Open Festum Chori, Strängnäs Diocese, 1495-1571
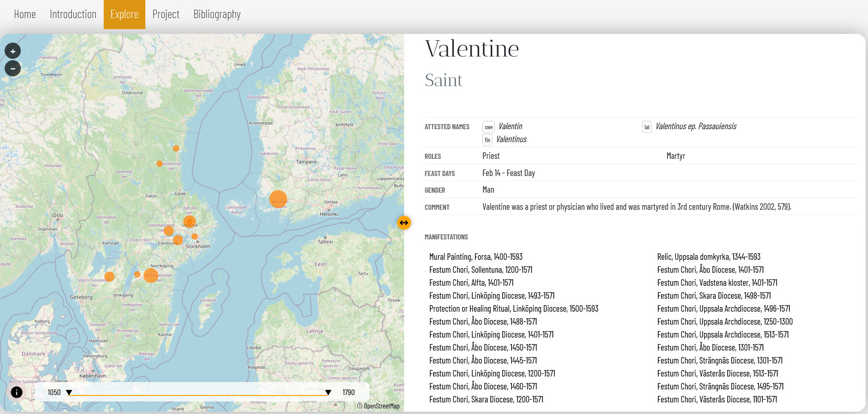Screen dimensions: 868x414 tap(720, 387)
